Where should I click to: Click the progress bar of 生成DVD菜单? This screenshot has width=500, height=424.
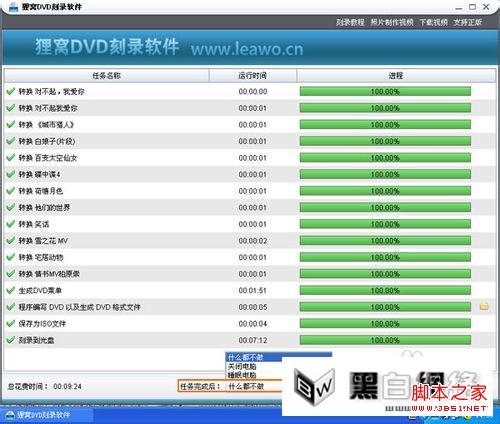pos(385,290)
